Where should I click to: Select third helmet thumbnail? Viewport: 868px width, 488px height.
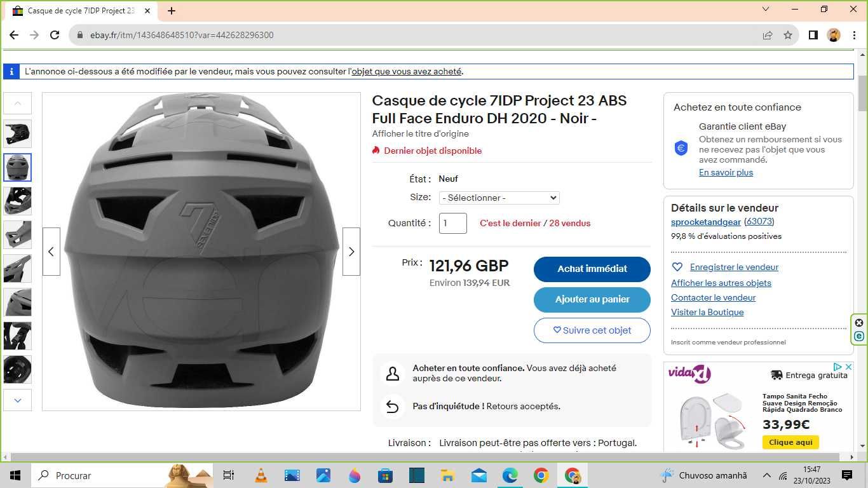(18, 201)
